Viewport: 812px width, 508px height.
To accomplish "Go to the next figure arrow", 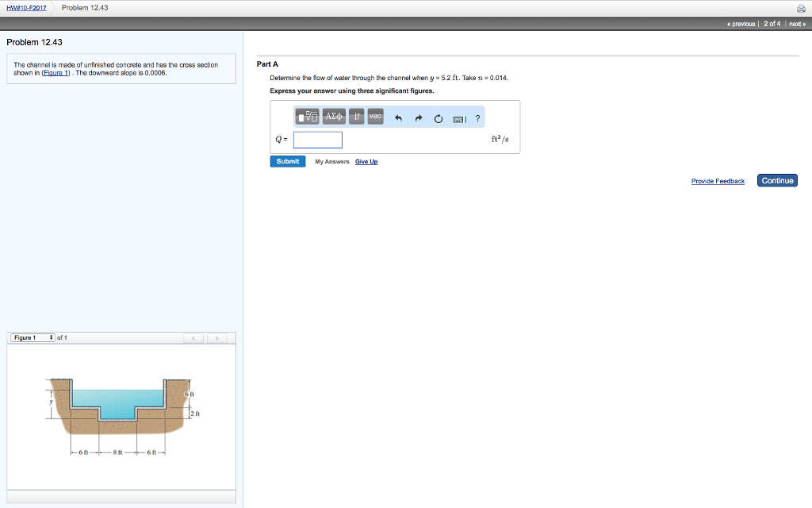I will click(216, 338).
